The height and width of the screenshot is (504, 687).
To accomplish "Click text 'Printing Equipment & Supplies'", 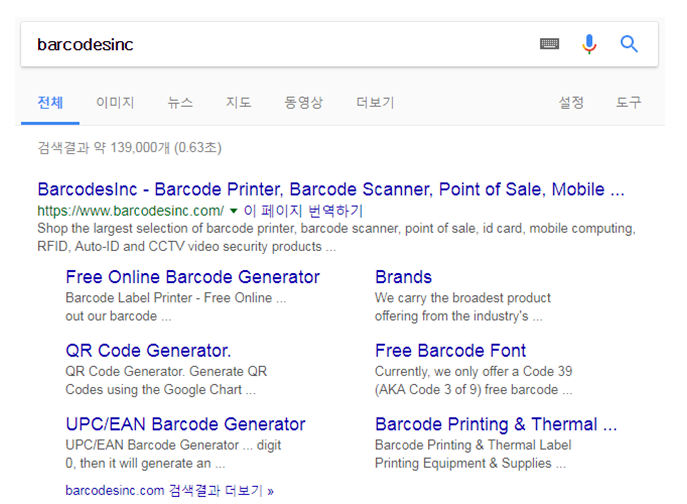I will point(463,463).
